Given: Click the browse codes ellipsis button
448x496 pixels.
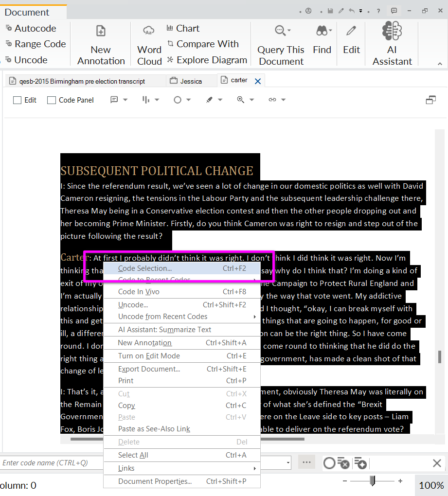Looking at the screenshot, I should tap(306, 462).
